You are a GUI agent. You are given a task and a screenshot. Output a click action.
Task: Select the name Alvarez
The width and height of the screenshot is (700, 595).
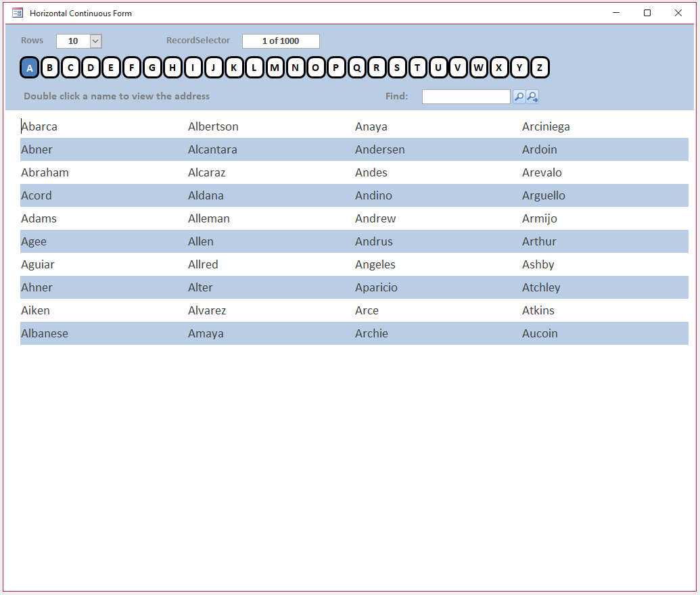pyautogui.click(x=207, y=310)
